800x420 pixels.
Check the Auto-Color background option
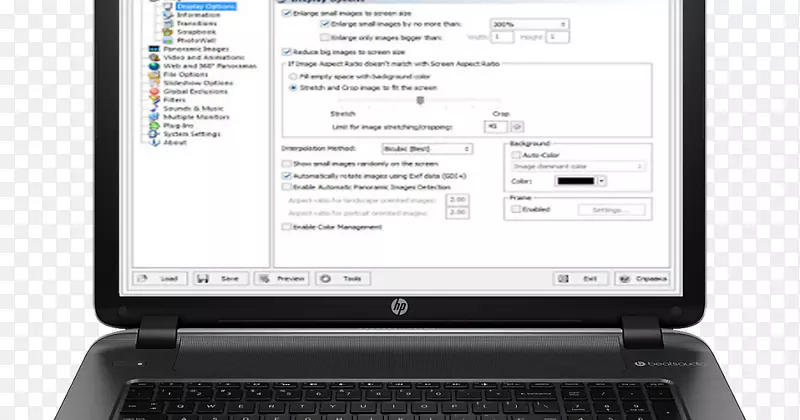click(516, 155)
